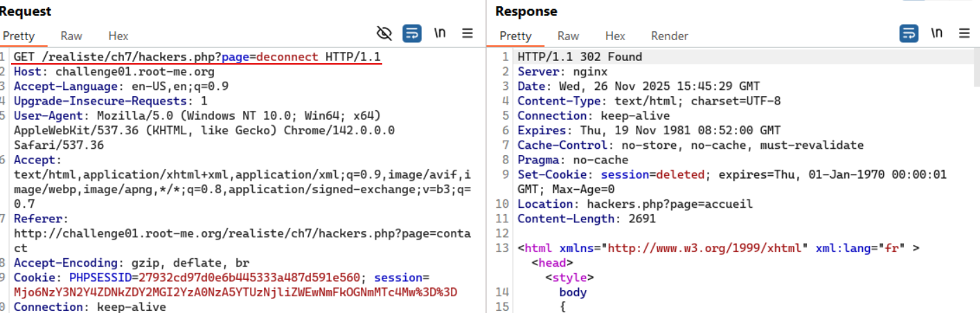This screenshot has width=980, height=313.
Task: Switch to the Raw tab in Request
Action: 71,36
